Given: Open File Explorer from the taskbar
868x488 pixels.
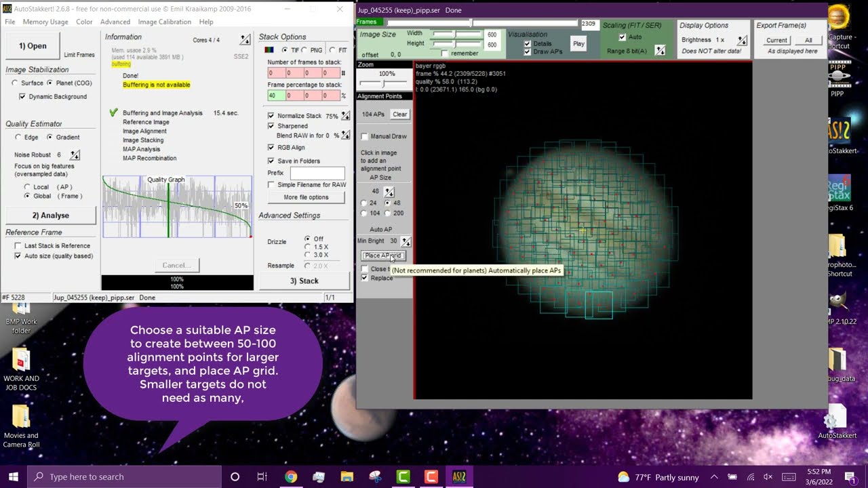Looking at the screenshot, I should [x=347, y=476].
